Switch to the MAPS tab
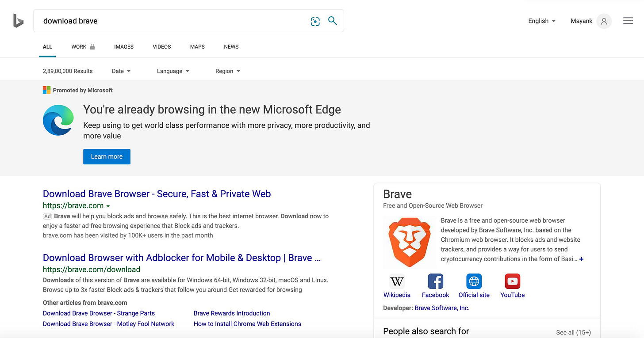The height and width of the screenshot is (338, 644). pyautogui.click(x=197, y=46)
